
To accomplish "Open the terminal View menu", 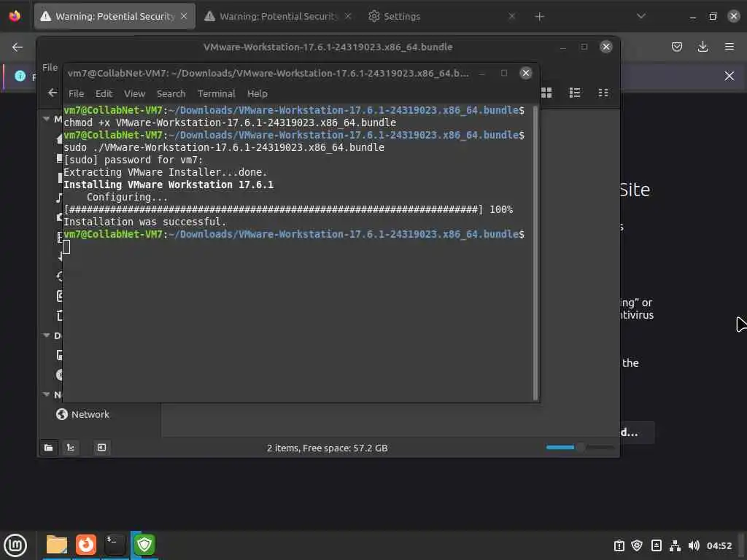I will tap(134, 94).
